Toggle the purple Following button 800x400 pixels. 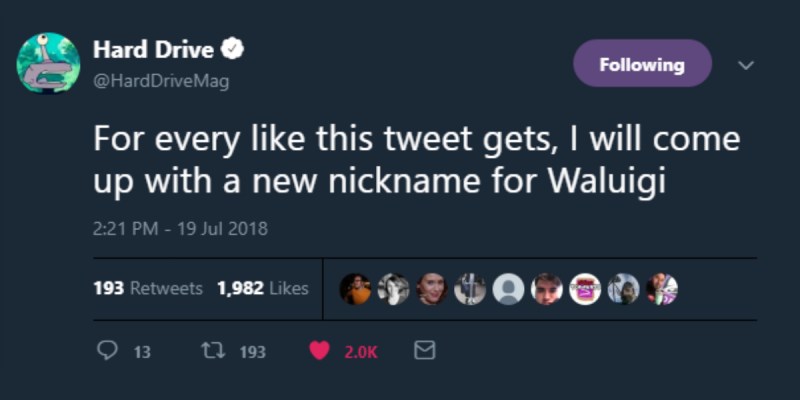642,64
